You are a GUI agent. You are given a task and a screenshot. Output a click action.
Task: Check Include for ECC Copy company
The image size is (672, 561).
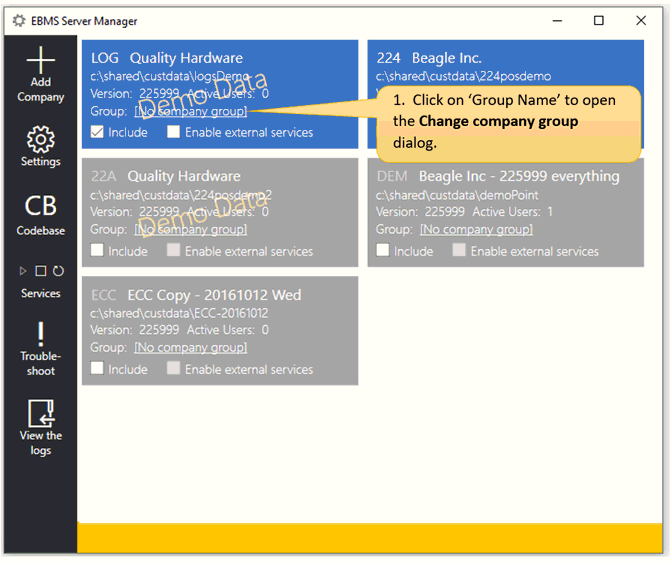coord(97,369)
